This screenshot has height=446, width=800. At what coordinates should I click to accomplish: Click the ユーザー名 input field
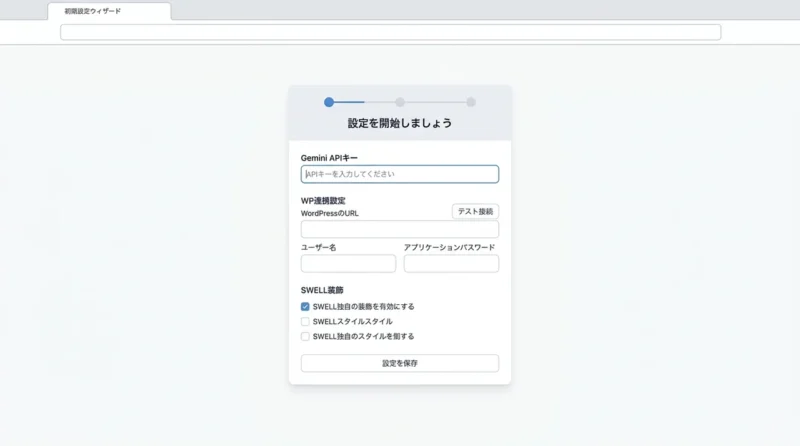[348, 263]
